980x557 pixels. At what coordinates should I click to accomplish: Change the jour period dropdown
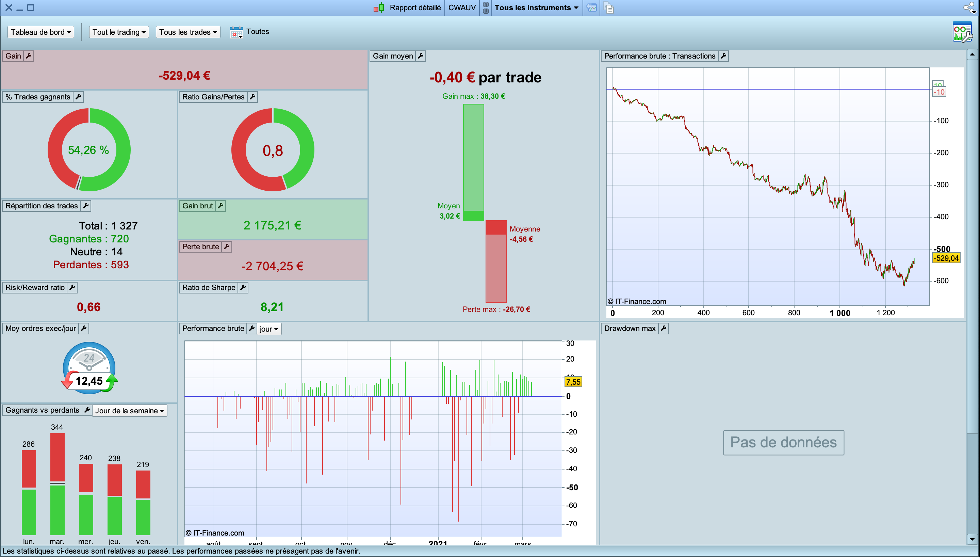269,329
